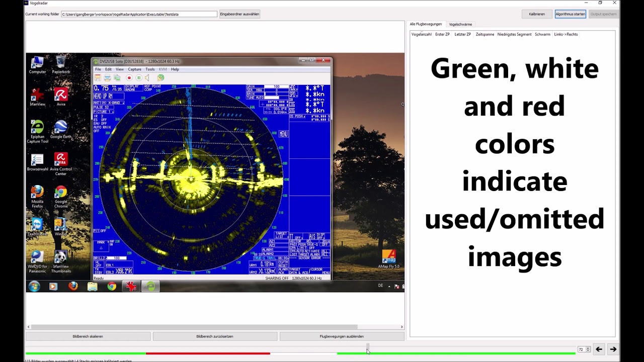Select the Avira desktop icon
The image size is (644, 362).
tap(61, 98)
